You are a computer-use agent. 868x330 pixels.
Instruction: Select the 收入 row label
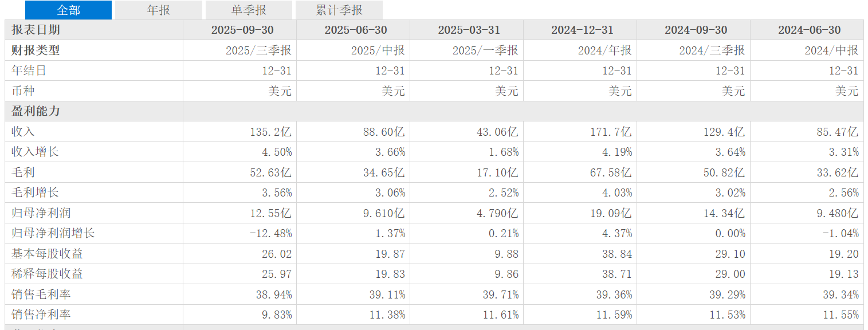23,132
